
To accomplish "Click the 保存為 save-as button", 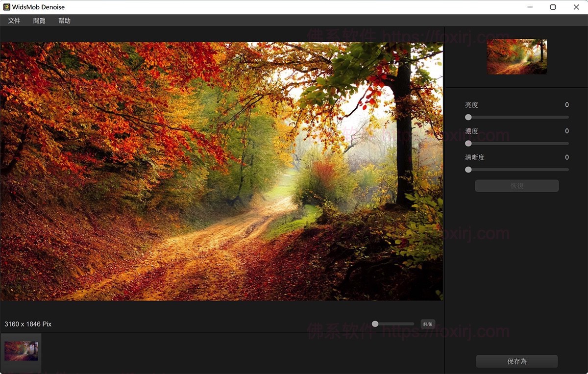I will 516,361.
